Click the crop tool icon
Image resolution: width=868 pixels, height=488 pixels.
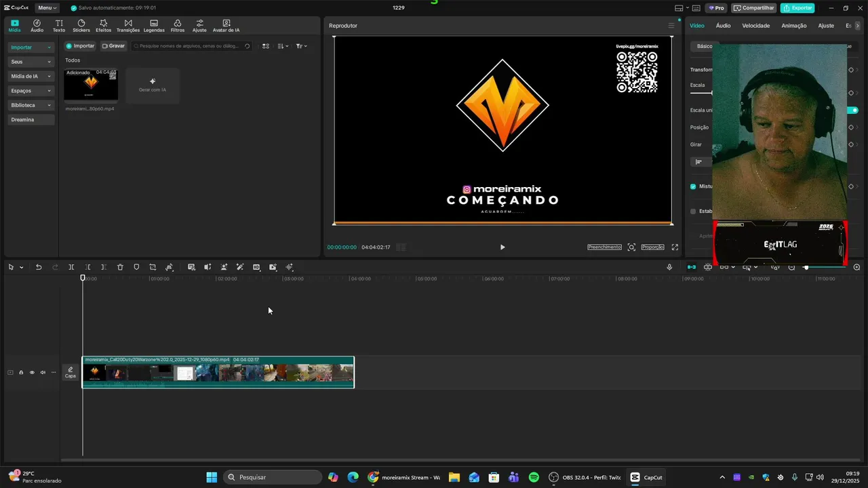pos(153,267)
